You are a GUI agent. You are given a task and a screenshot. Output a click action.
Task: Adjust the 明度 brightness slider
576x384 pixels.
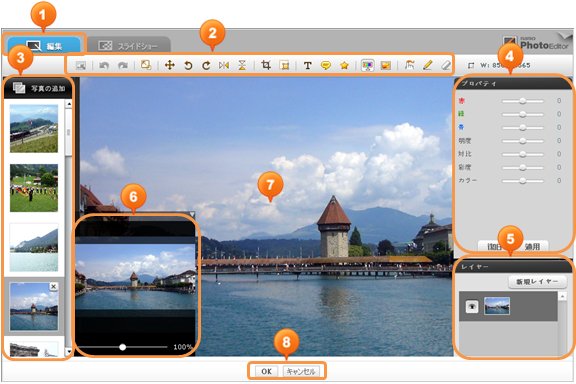522,141
